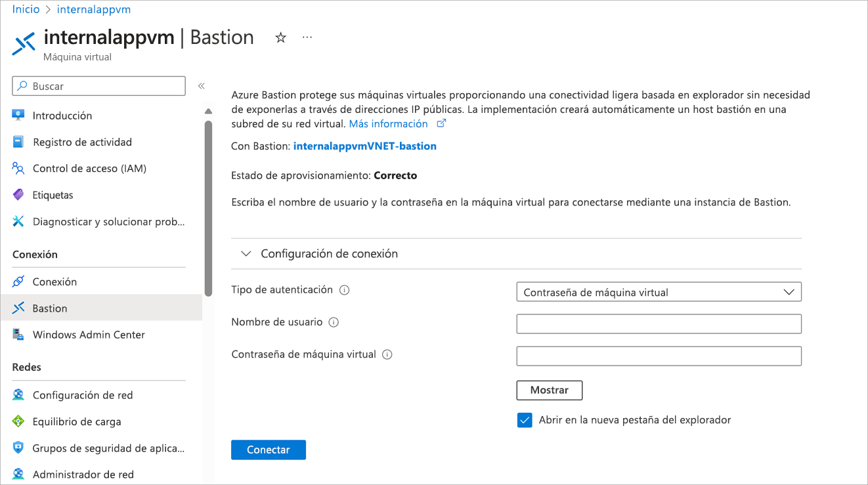Click the favorite star icon next to Bastion
This screenshot has width=868, height=485.
point(280,37)
